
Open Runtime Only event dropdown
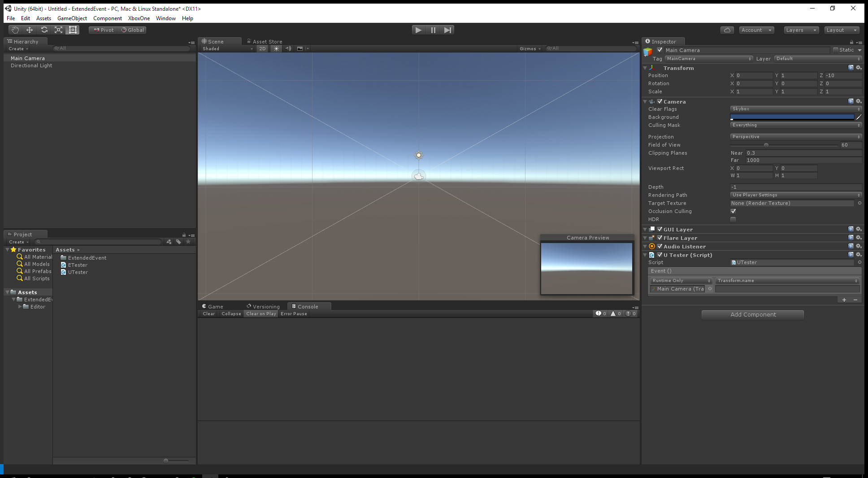[681, 281]
